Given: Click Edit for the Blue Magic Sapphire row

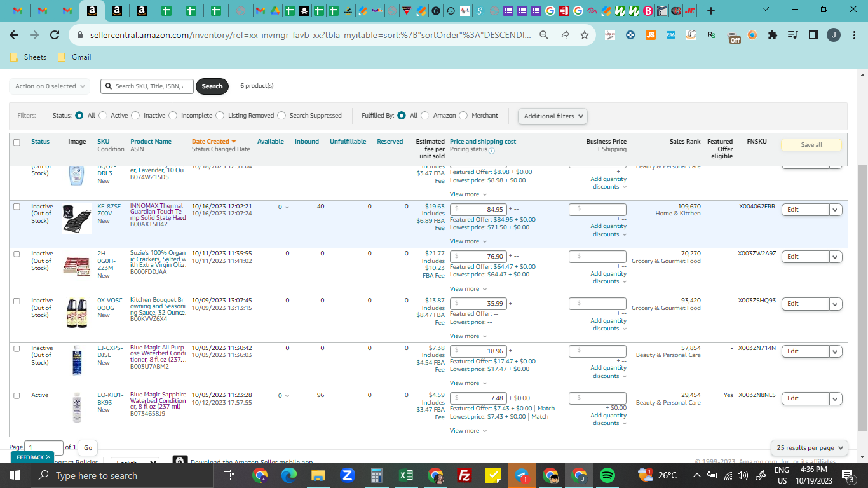Looking at the screenshot, I should click(x=806, y=398).
